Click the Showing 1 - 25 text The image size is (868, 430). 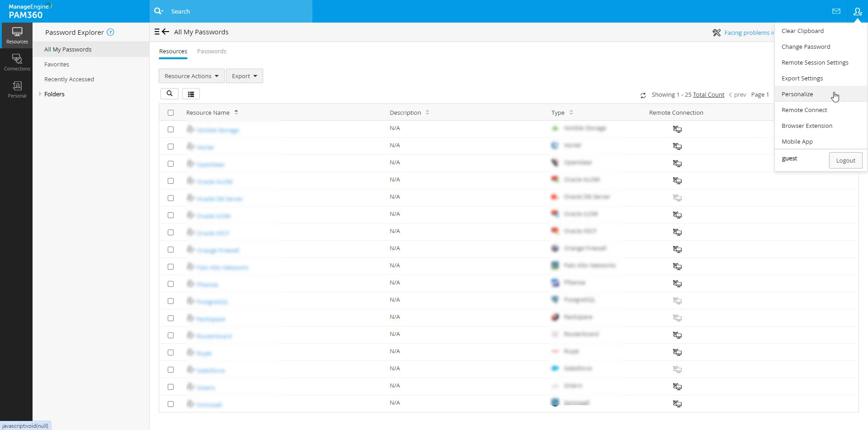(x=671, y=95)
